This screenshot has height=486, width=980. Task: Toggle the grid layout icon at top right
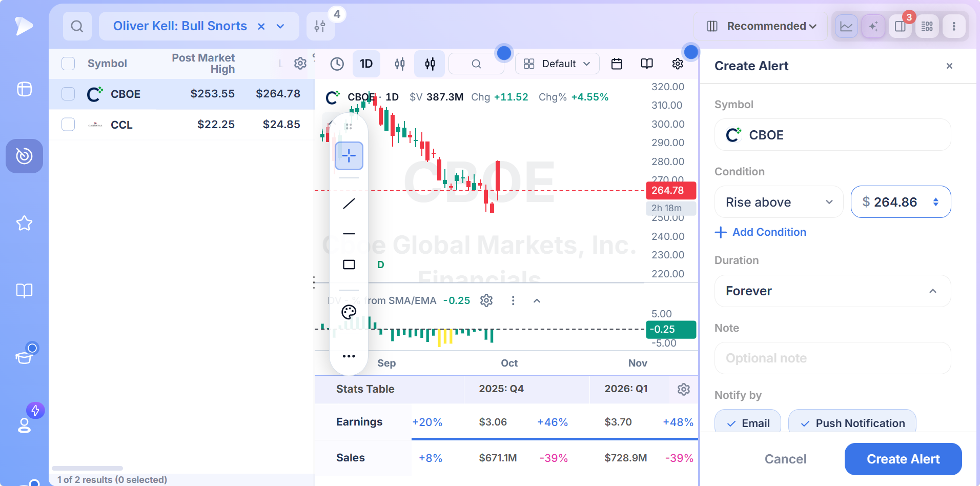click(927, 26)
